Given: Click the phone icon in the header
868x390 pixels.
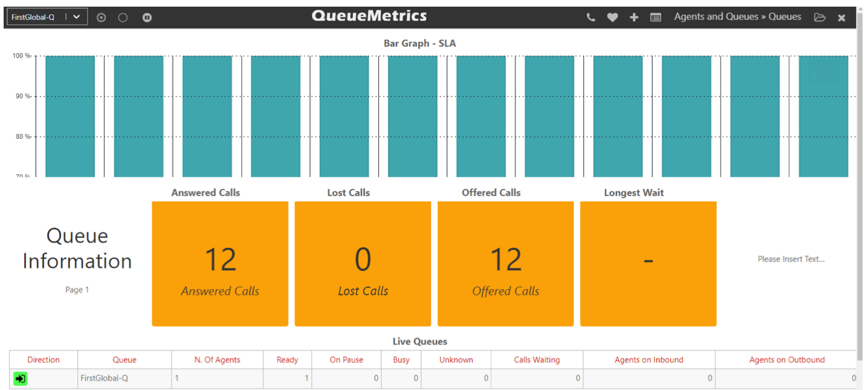Looking at the screenshot, I should [591, 18].
